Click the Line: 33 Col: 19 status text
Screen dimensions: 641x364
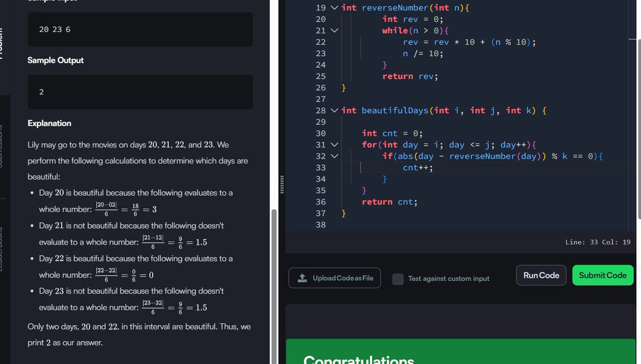598,242
